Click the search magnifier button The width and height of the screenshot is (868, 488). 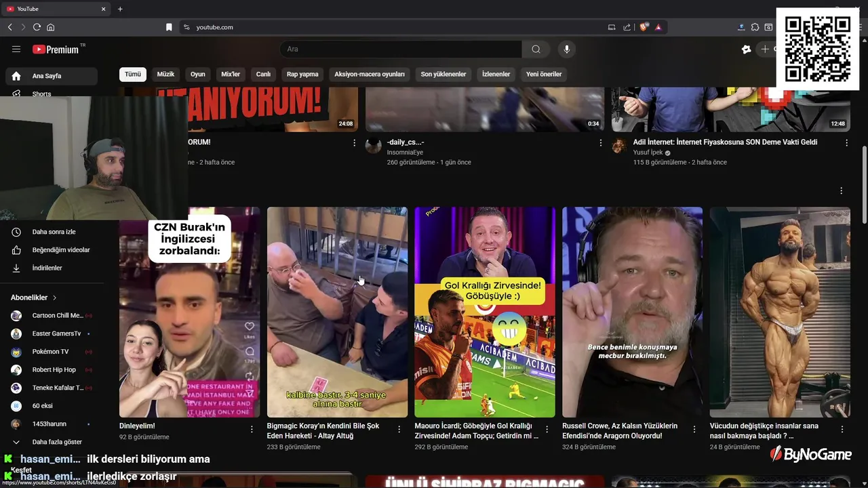(536, 49)
